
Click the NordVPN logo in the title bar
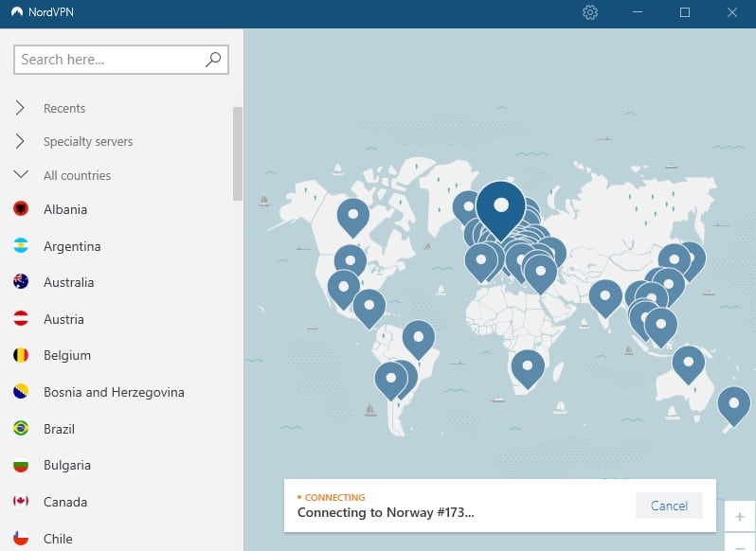point(17,12)
